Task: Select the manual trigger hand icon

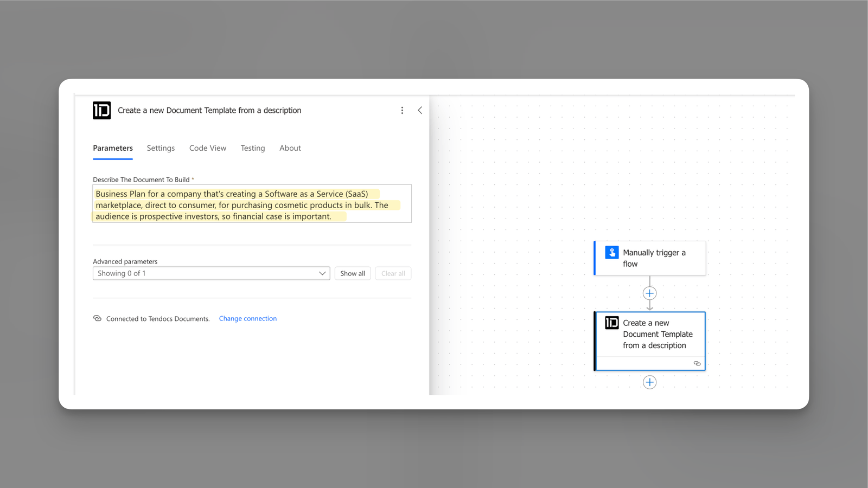Action: point(612,253)
